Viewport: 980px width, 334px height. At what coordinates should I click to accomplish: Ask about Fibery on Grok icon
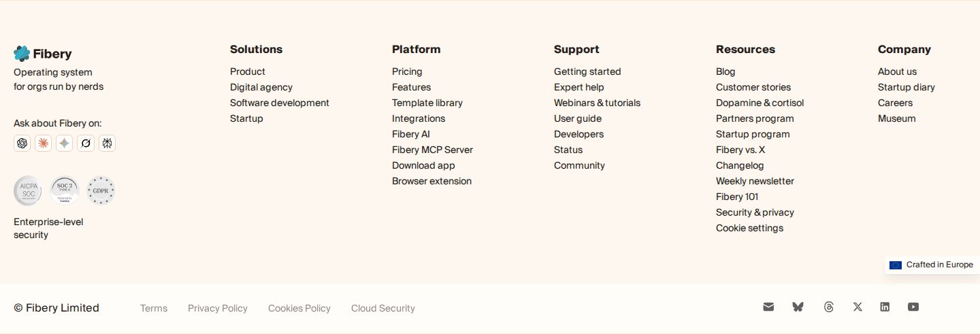point(86,143)
